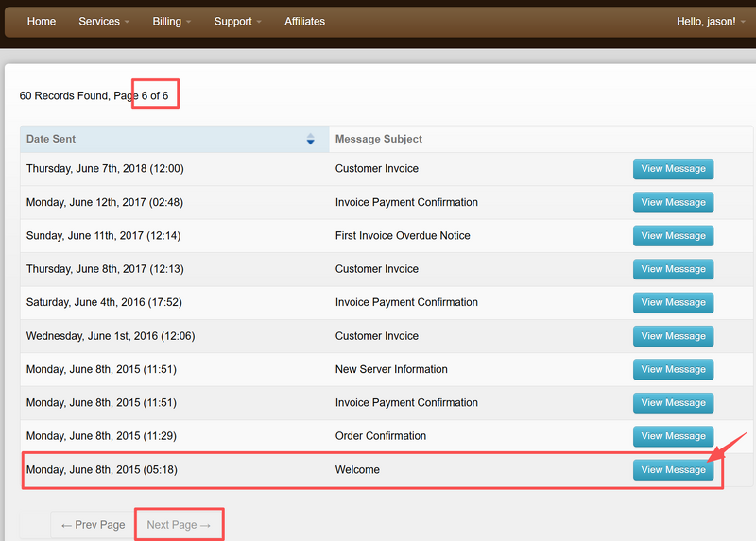Image resolution: width=756 pixels, height=541 pixels.
Task: View the Order Confirmation message
Action: click(673, 436)
